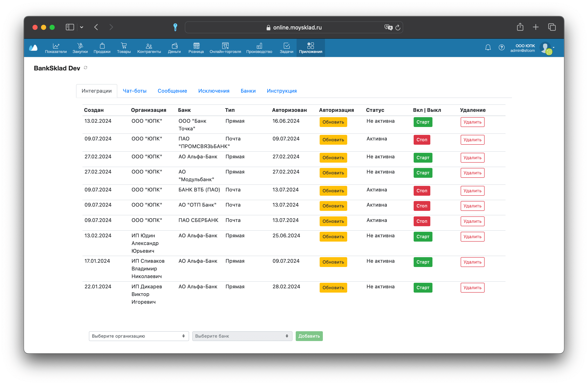Image resolution: width=588 pixels, height=385 pixels.
Task: Click the notifications bell icon
Action: (x=488, y=47)
